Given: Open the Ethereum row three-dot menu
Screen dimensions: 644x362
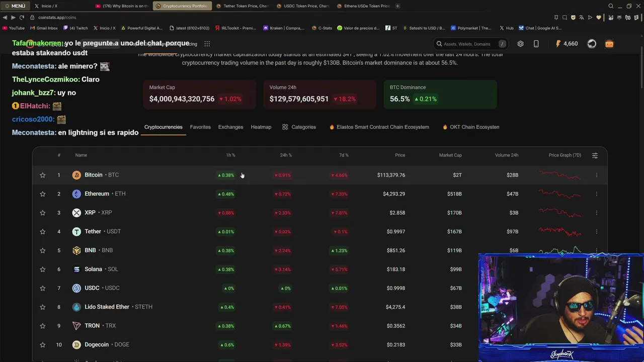Looking at the screenshot, I should [597, 194].
